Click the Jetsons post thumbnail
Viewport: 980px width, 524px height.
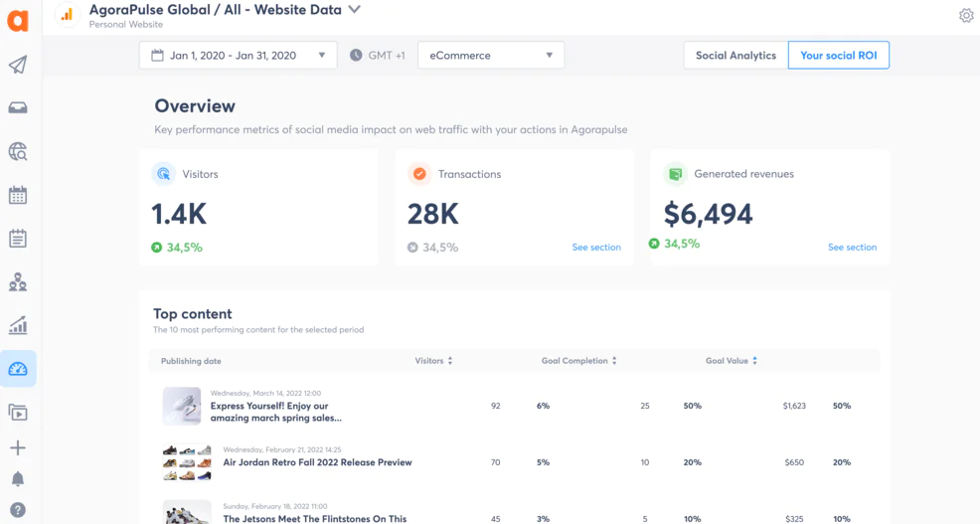[187, 512]
